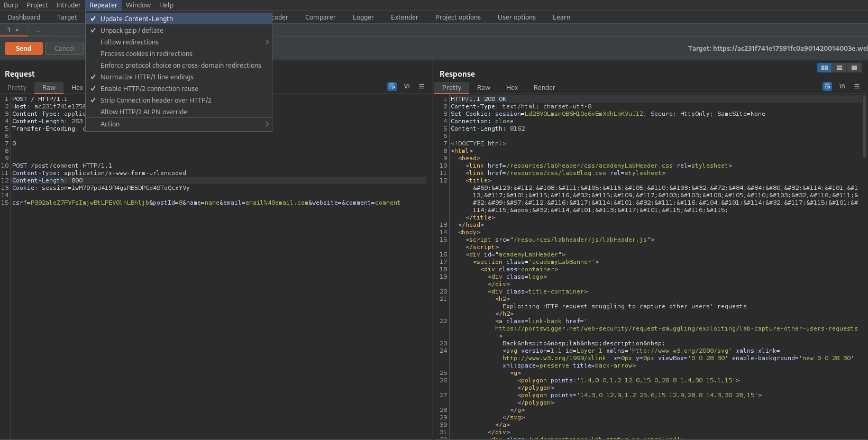Enable Allow HTTP/2 ALPN override
The height and width of the screenshot is (440, 868).
pyautogui.click(x=179, y=112)
